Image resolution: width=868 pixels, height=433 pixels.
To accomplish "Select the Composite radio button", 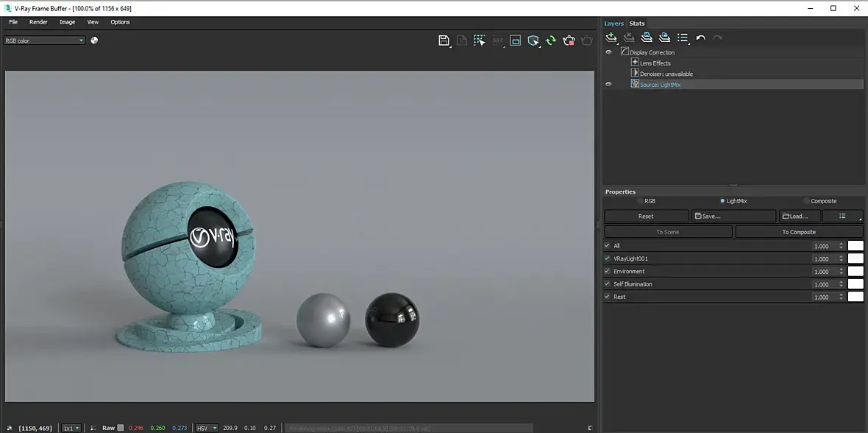I will (x=806, y=201).
